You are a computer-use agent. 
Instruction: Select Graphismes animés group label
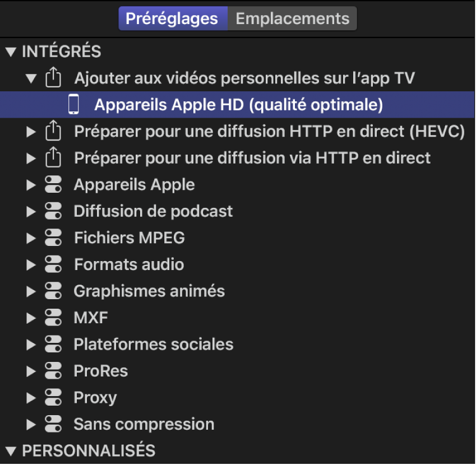[149, 291]
